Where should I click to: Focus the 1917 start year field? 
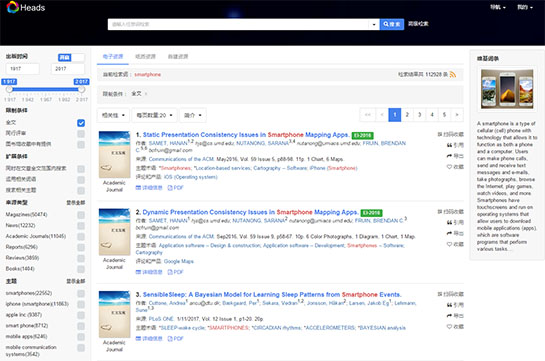(x=23, y=69)
